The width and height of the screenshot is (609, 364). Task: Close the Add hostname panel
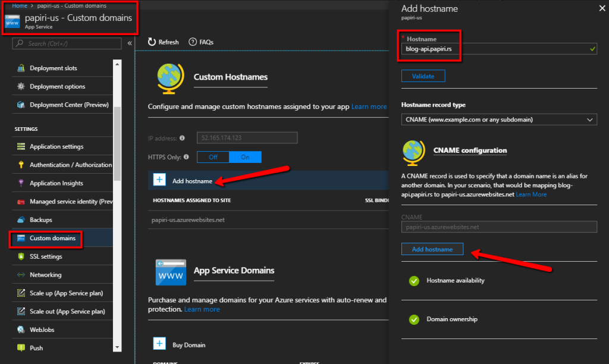(602, 8)
